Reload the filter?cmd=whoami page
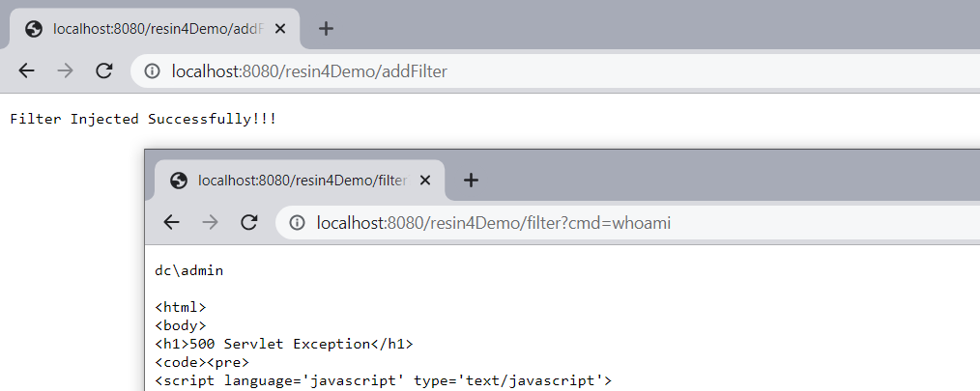This screenshot has width=980, height=391. (248, 222)
